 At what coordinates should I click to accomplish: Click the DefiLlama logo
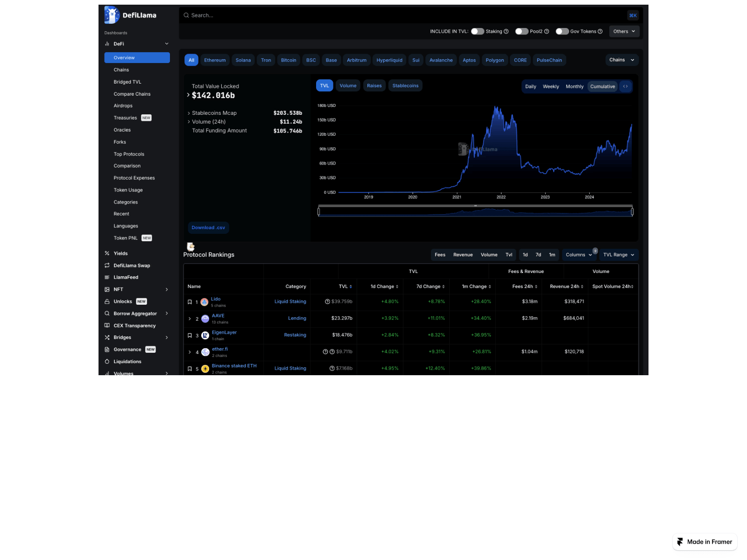click(130, 15)
